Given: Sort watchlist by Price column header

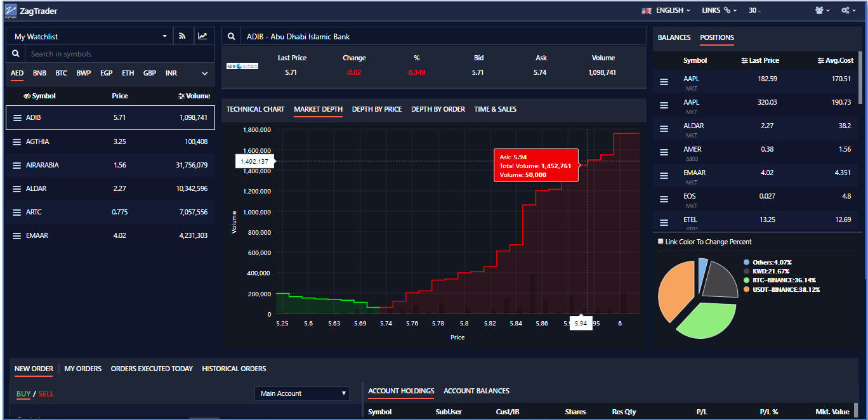Looking at the screenshot, I should [x=120, y=96].
